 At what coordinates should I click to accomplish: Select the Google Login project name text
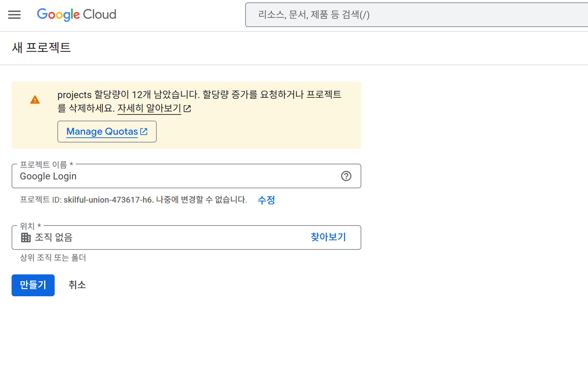(x=48, y=176)
